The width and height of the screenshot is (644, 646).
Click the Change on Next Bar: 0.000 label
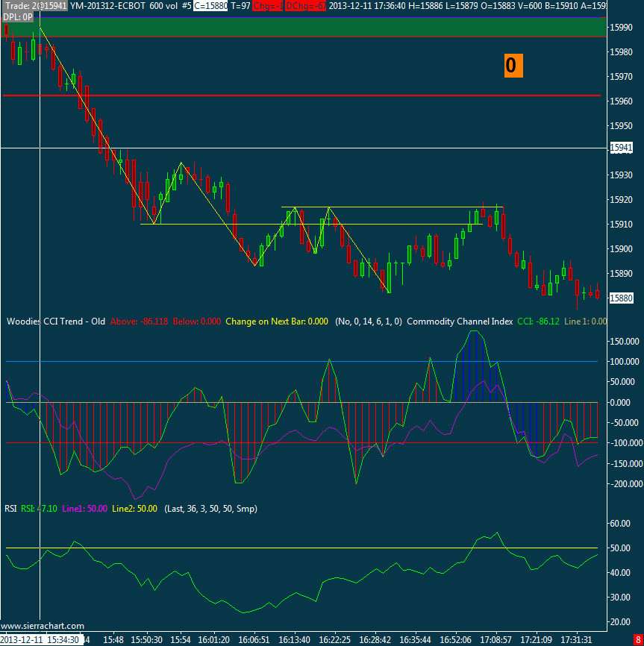(x=277, y=322)
